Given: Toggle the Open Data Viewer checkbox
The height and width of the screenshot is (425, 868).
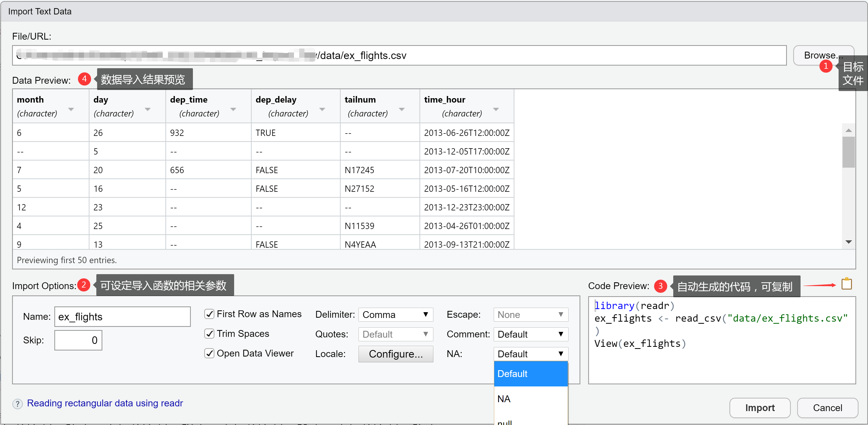Looking at the screenshot, I should [209, 353].
